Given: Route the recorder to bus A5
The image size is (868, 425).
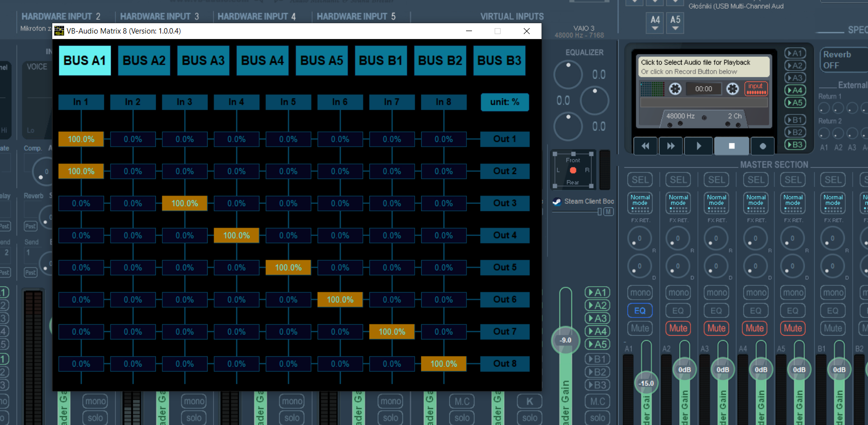Looking at the screenshot, I should [795, 103].
